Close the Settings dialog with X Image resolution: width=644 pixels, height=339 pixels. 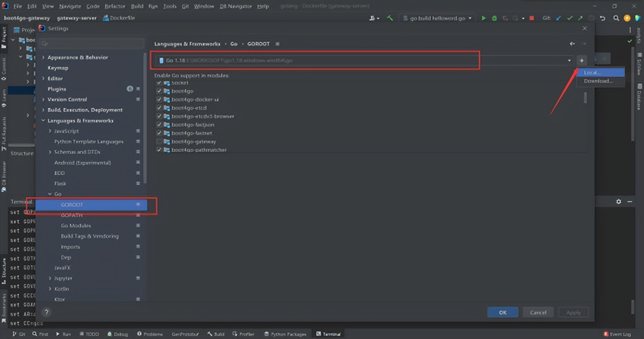tap(585, 28)
